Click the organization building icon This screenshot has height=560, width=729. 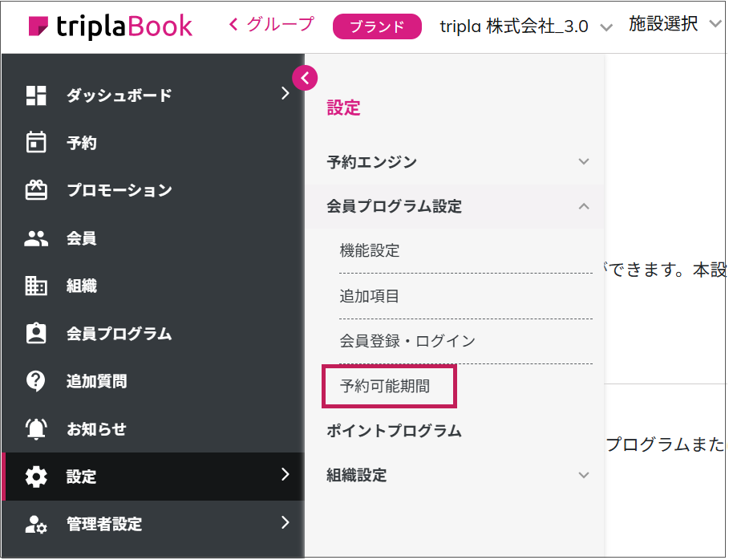[x=36, y=286]
